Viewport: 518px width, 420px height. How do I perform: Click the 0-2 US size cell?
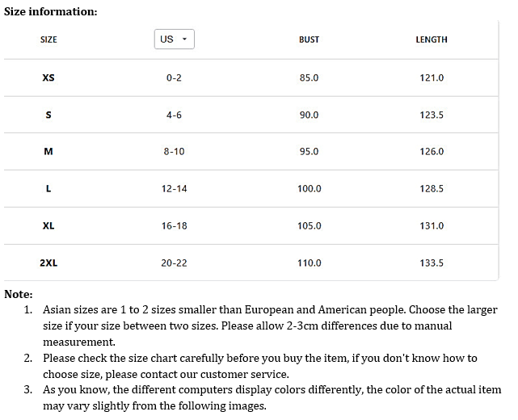174,78
